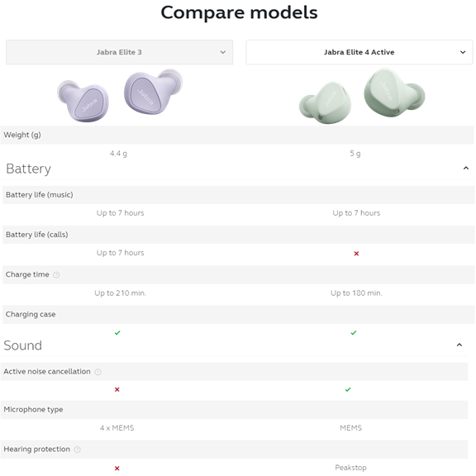
Task: Click the Microphone type row label
Action: [33, 410]
